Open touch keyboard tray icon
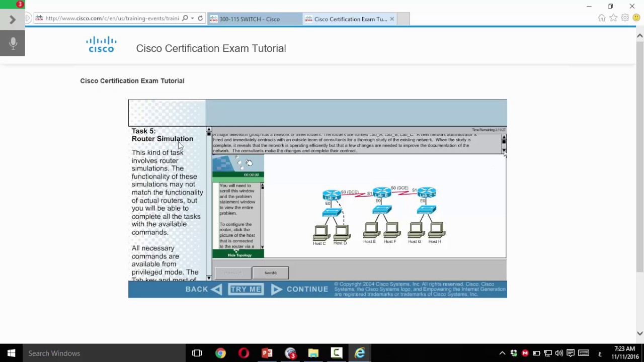 pyautogui.click(x=584, y=353)
